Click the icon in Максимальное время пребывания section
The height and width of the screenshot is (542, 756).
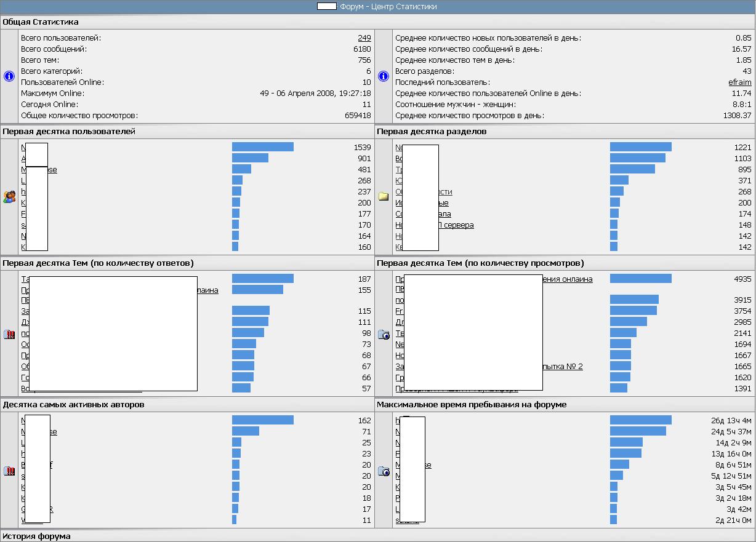tap(384, 471)
